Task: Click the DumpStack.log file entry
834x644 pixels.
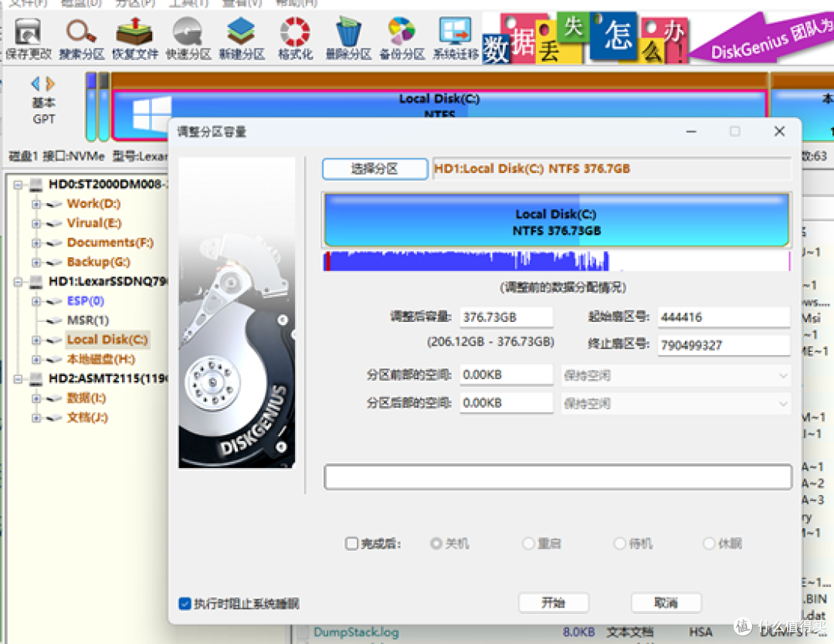Action: [356, 632]
